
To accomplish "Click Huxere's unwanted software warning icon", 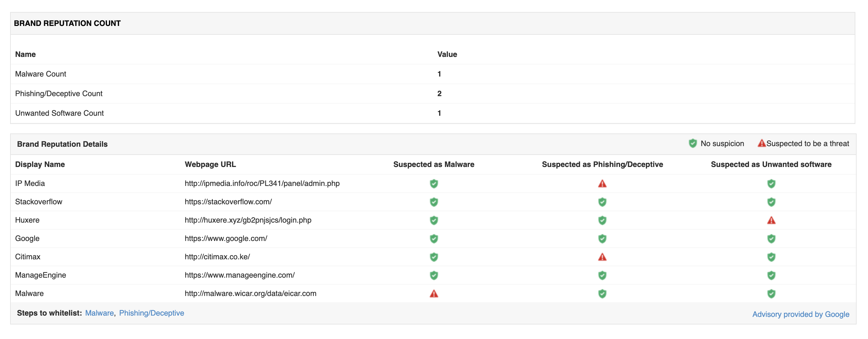I will [x=771, y=220].
